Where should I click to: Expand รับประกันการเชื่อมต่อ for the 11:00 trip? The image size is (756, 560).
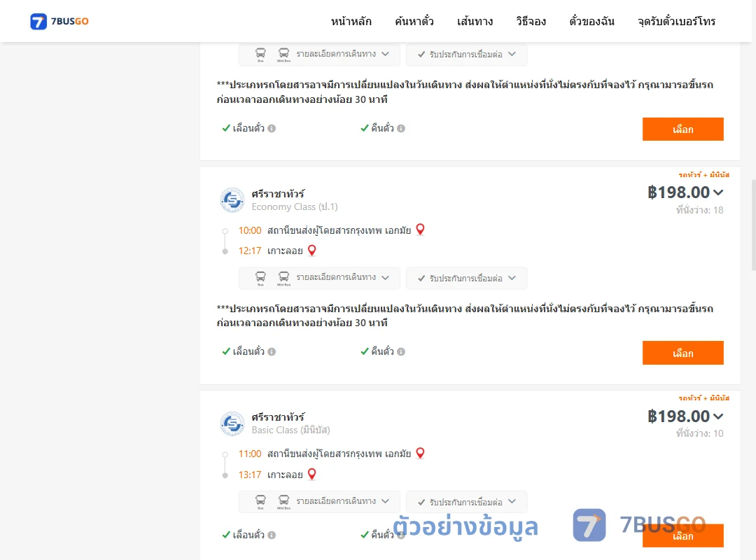coord(466,502)
